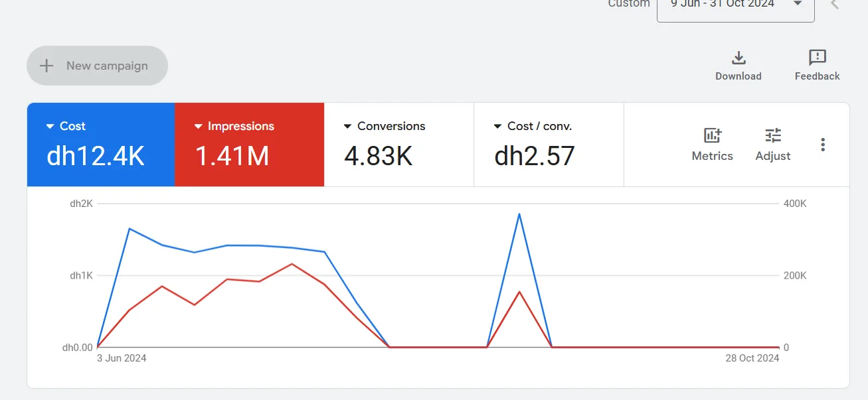Download the report using the Download icon
The image size is (868, 400).
pyautogui.click(x=738, y=57)
